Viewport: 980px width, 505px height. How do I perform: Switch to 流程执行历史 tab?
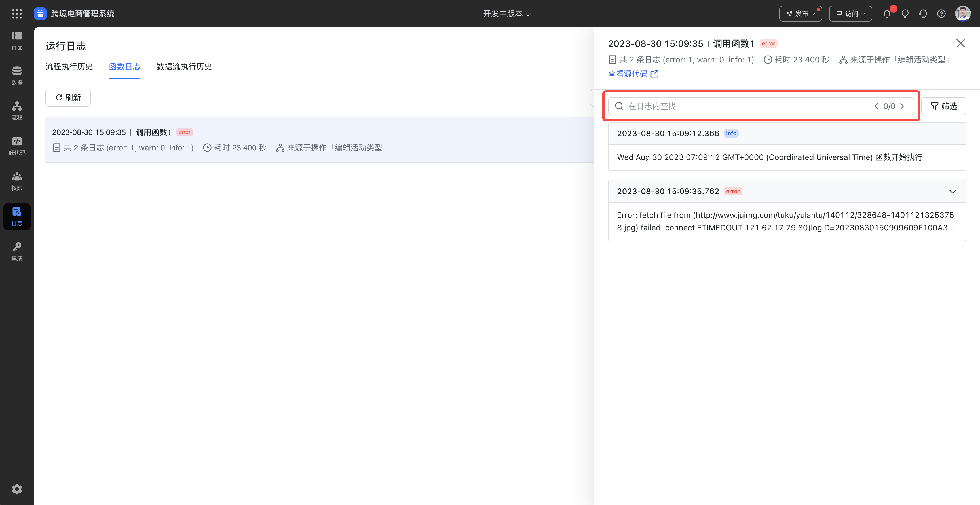click(x=69, y=67)
